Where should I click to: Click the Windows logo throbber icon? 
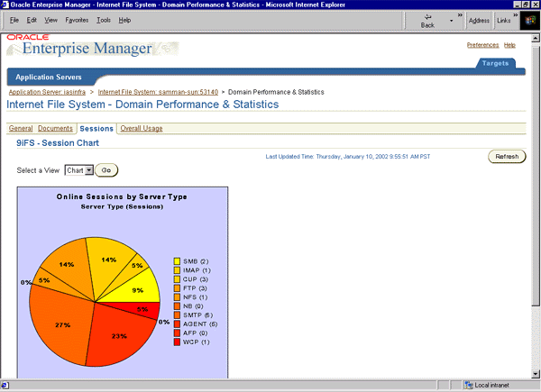529,21
